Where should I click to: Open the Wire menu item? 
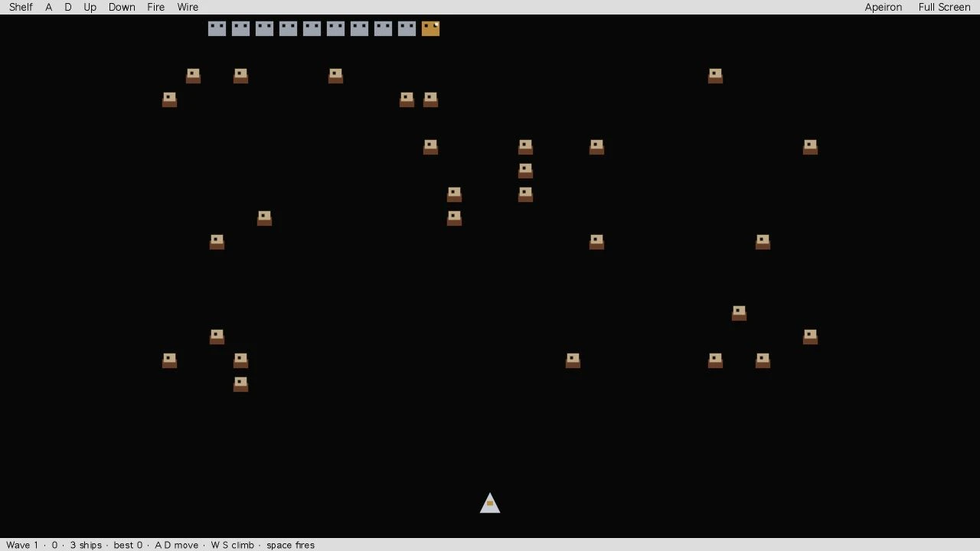point(188,7)
